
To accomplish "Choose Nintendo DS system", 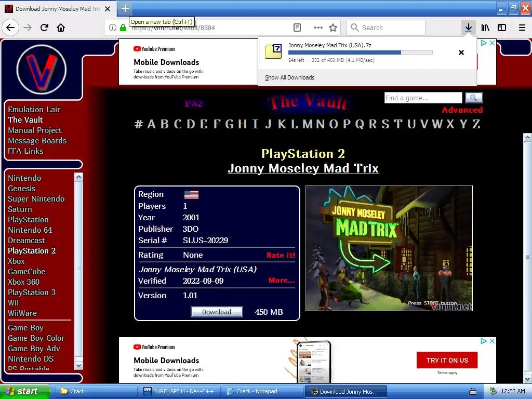I will click(31, 359).
